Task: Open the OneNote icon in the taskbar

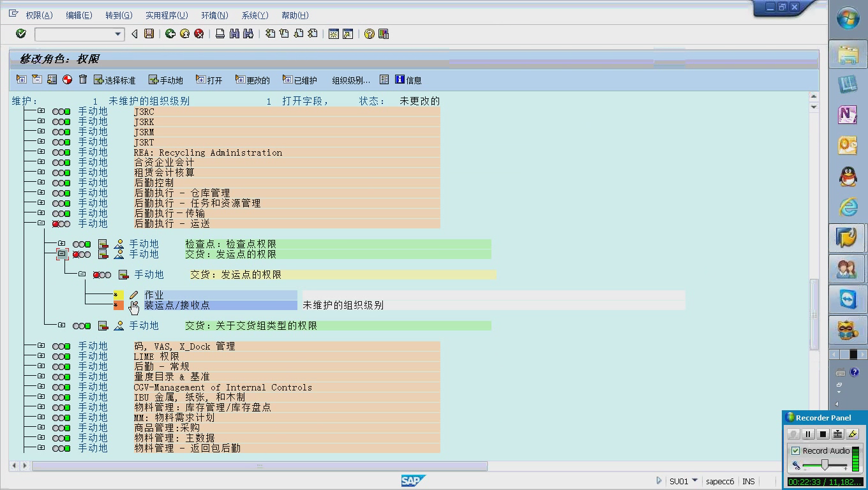Action: tap(848, 114)
